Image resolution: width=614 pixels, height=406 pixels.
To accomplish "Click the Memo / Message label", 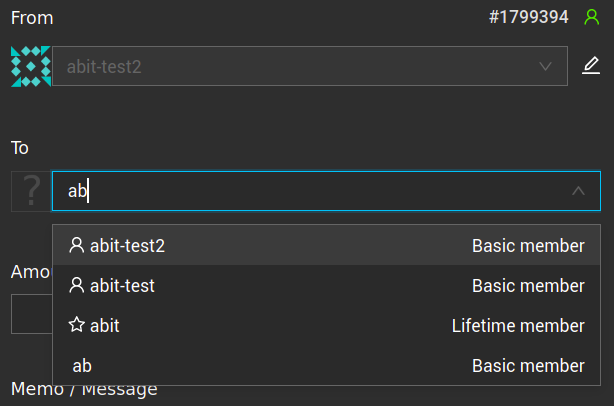I will coord(84,389).
